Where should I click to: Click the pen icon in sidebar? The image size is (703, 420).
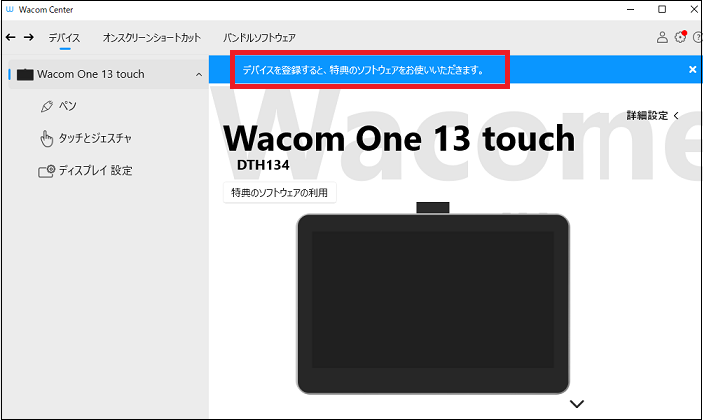click(47, 107)
